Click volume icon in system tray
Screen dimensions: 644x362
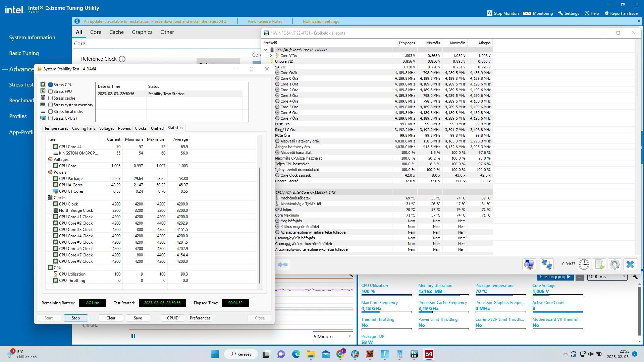[590, 354]
